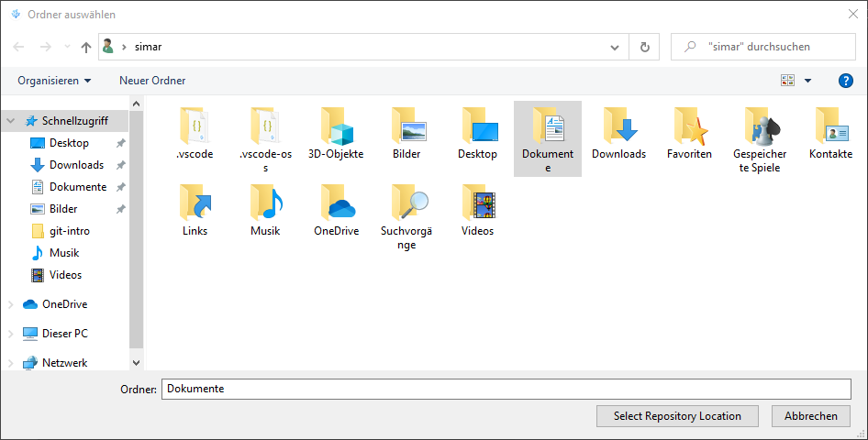Screen dimensions: 868x440
Task: Select the Suchvorgänge folder icon
Action: pyautogui.click(x=408, y=203)
